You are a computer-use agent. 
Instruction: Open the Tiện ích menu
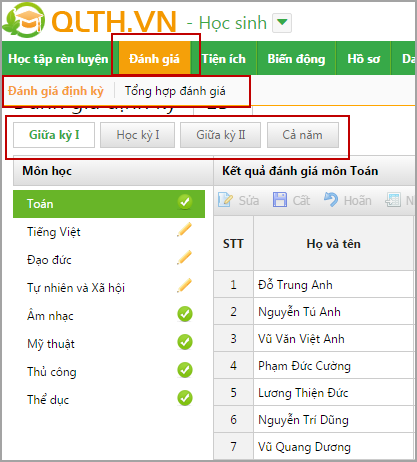click(224, 59)
